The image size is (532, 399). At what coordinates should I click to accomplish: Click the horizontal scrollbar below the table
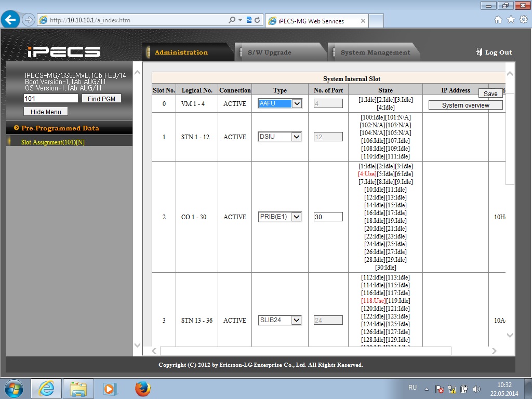tap(305, 351)
